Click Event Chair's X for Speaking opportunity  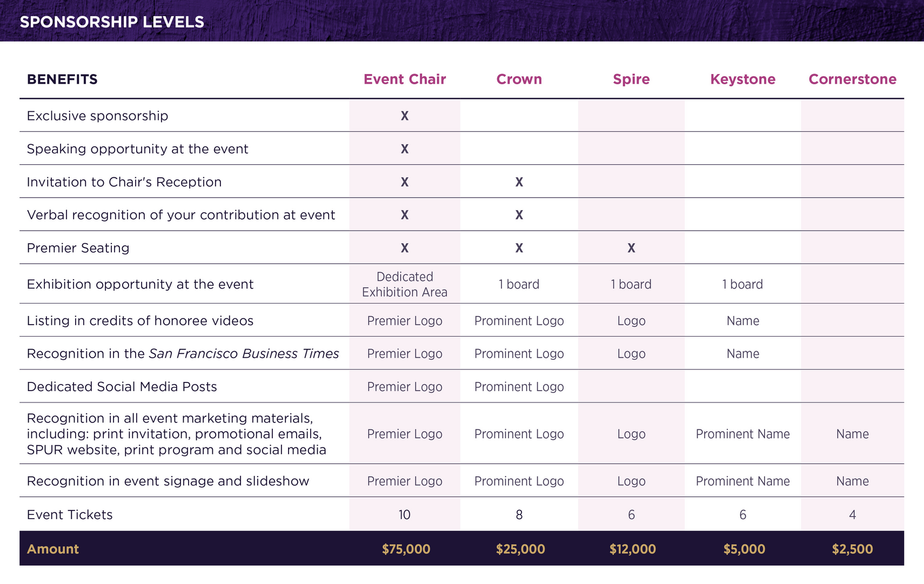click(x=405, y=149)
